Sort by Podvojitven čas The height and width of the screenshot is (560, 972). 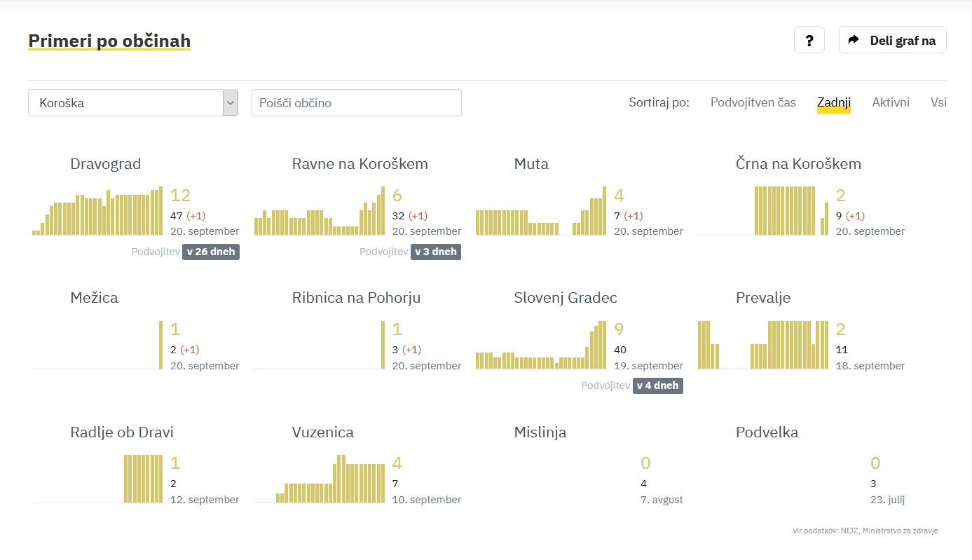click(753, 102)
